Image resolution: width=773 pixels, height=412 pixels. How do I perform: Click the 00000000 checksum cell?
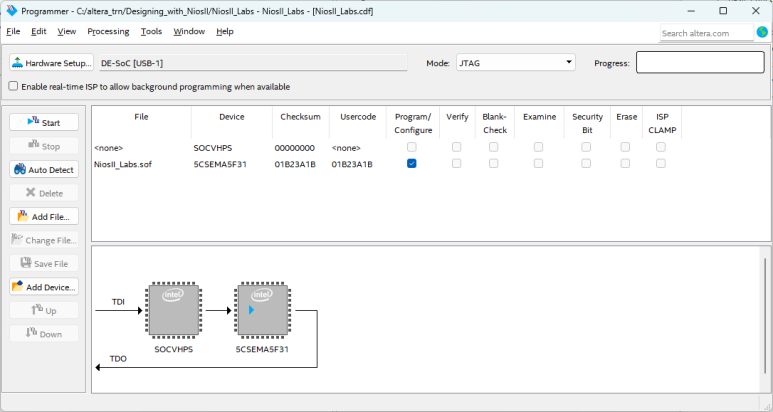tap(294, 148)
